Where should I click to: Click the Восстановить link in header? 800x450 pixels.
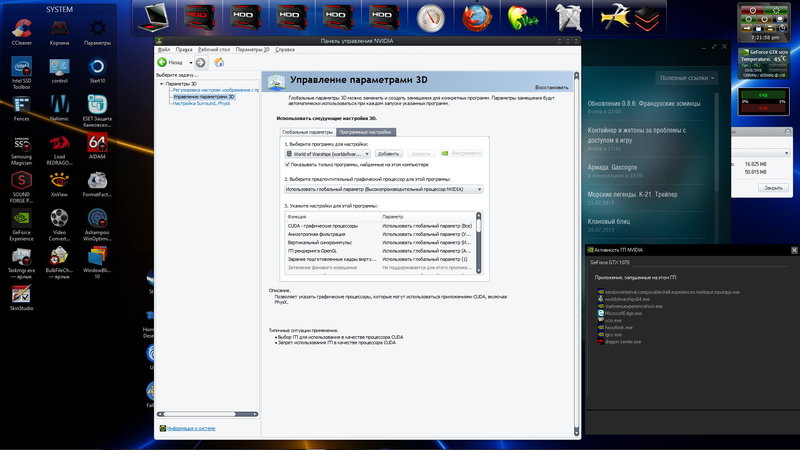pos(552,87)
